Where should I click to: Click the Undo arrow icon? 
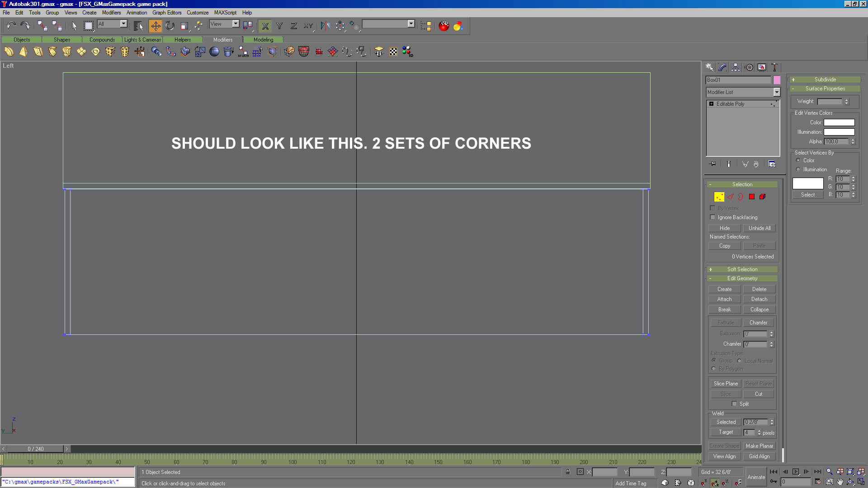point(11,26)
